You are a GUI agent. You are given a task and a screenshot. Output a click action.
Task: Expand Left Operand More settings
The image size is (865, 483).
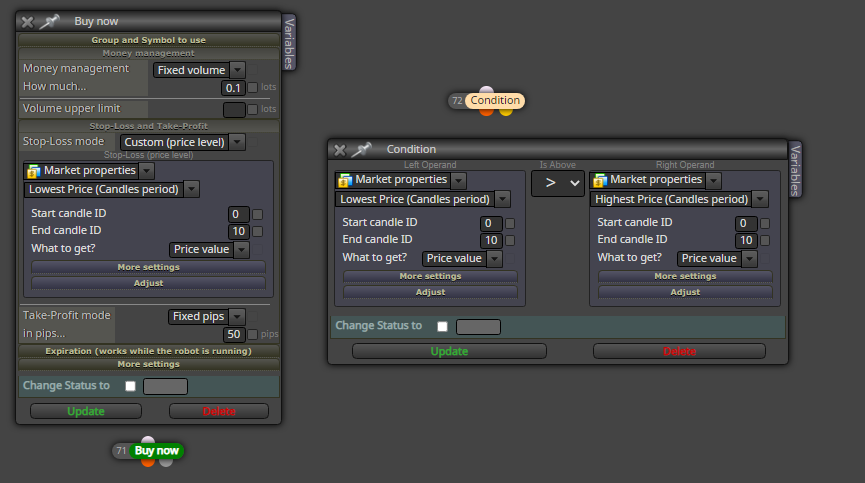pyautogui.click(x=430, y=276)
